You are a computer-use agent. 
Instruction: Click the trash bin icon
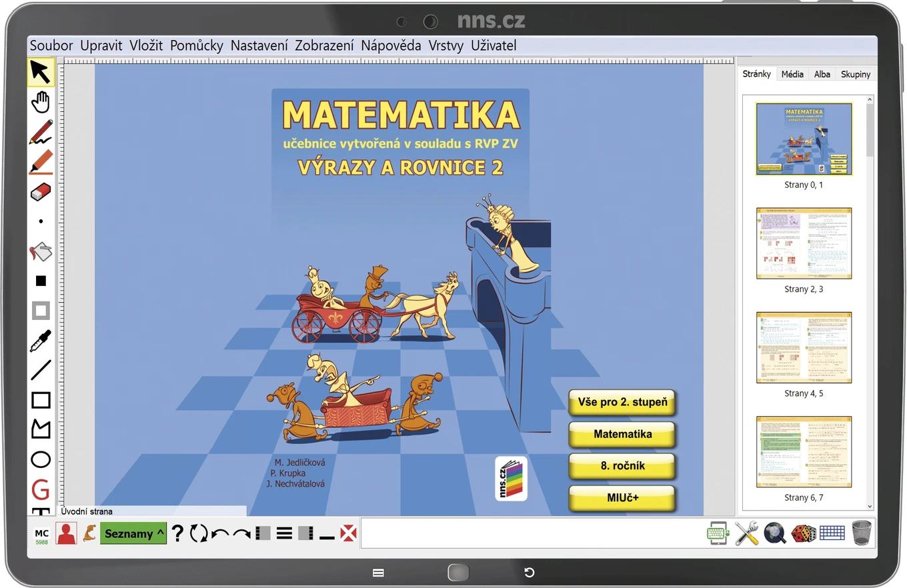tap(861, 533)
